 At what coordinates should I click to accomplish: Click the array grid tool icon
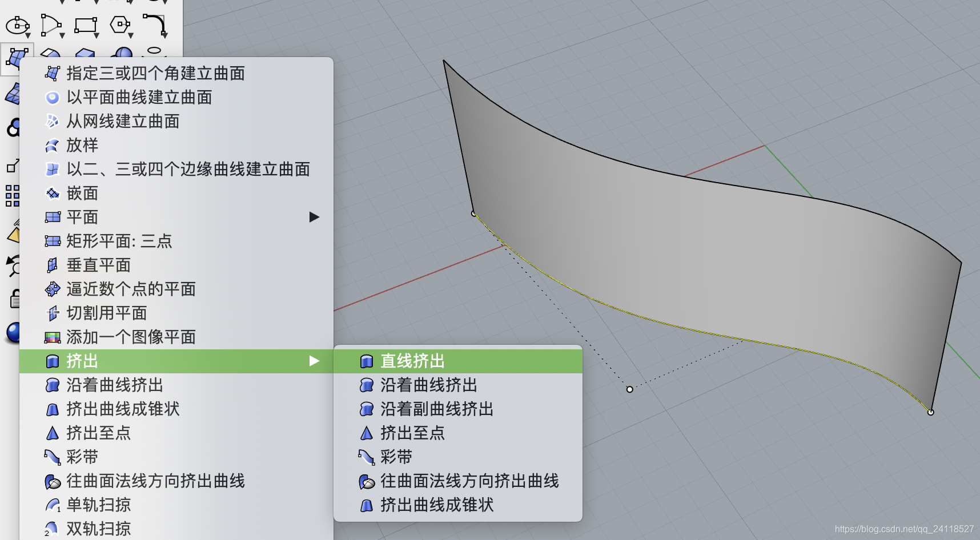click(13, 196)
